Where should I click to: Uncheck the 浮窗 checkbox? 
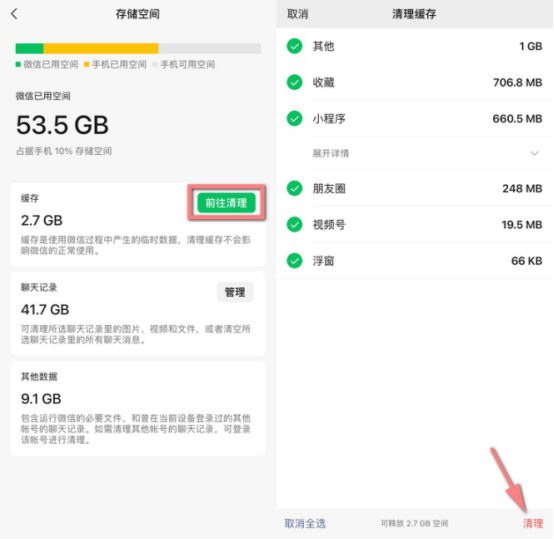click(x=294, y=261)
